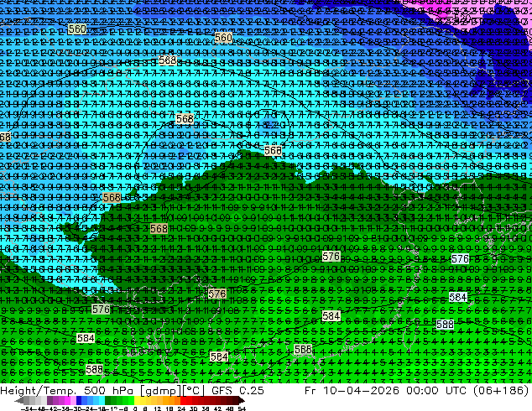The image size is (532, 411).
Task: Click the 54 label at the scale's end
Action: pyautogui.click(x=242, y=408)
